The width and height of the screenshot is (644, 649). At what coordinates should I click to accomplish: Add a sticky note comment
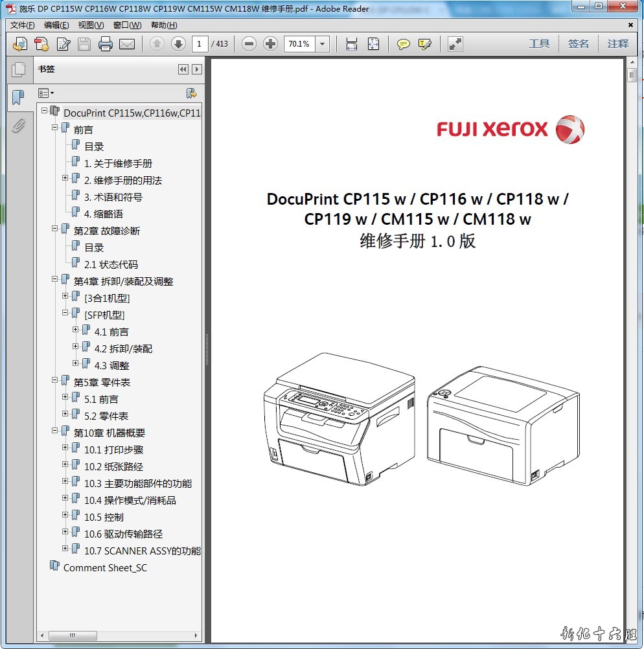pyautogui.click(x=404, y=44)
